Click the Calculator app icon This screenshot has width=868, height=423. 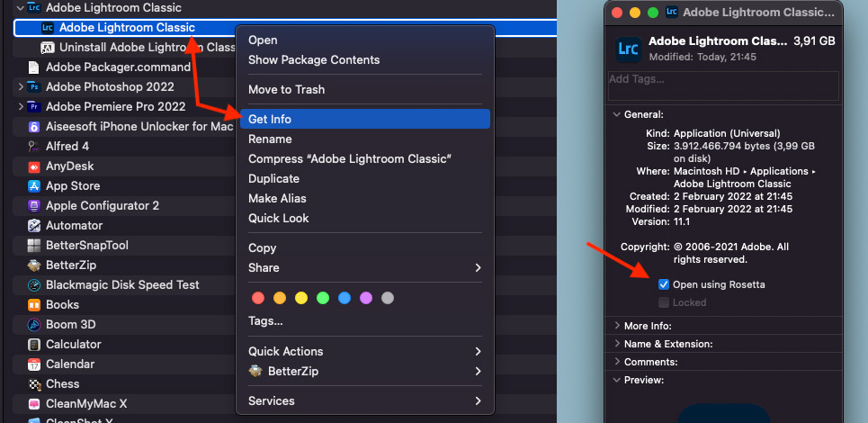pos(34,345)
